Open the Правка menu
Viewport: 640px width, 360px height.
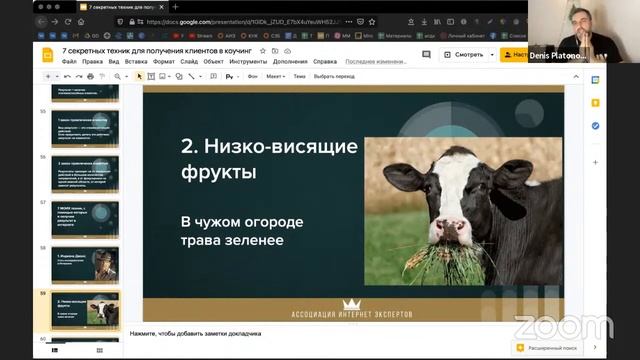pyautogui.click(x=92, y=62)
